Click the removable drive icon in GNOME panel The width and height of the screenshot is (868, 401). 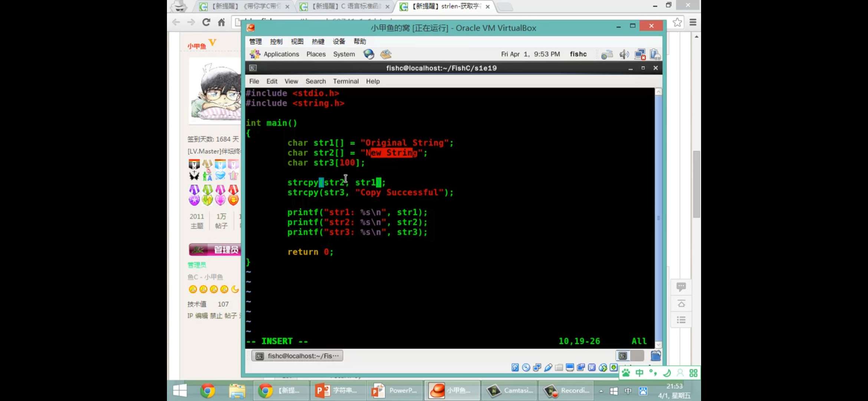pos(607,55)
